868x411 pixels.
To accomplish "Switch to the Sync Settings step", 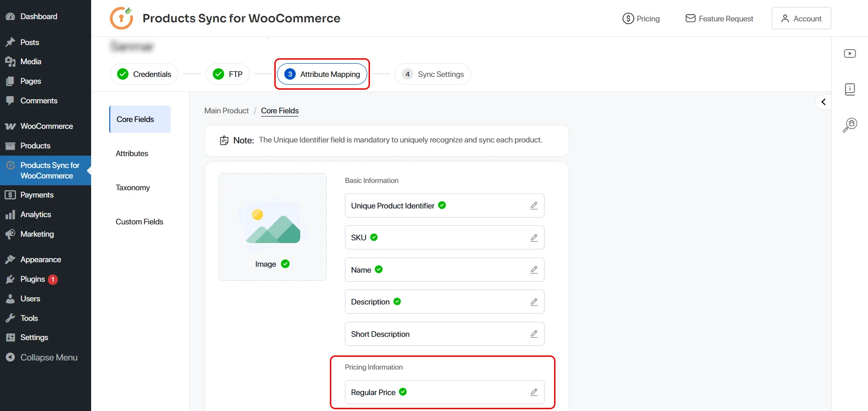I will [x=432, y=74].
